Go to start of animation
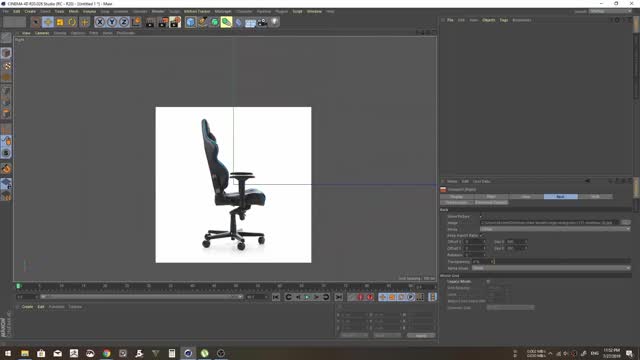640x360 pixels. pos(276,297)
